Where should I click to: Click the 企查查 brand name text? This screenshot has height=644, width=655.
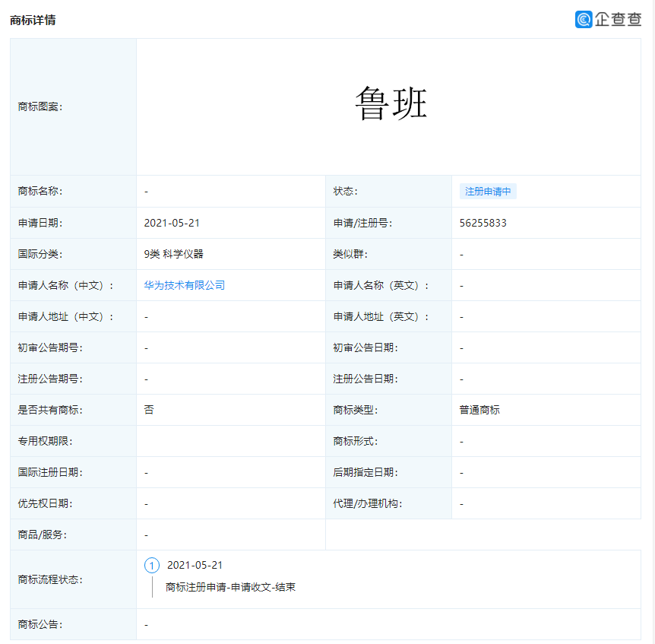618,20
